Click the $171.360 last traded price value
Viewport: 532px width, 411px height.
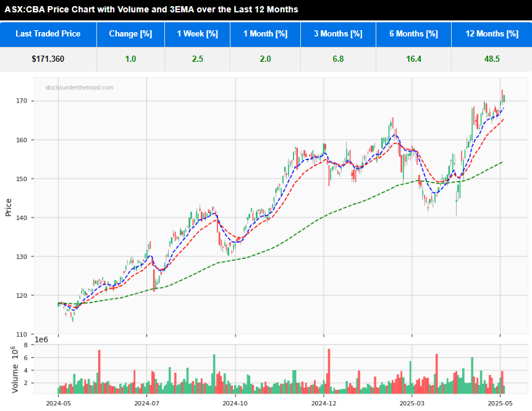[x=48, y=59]
